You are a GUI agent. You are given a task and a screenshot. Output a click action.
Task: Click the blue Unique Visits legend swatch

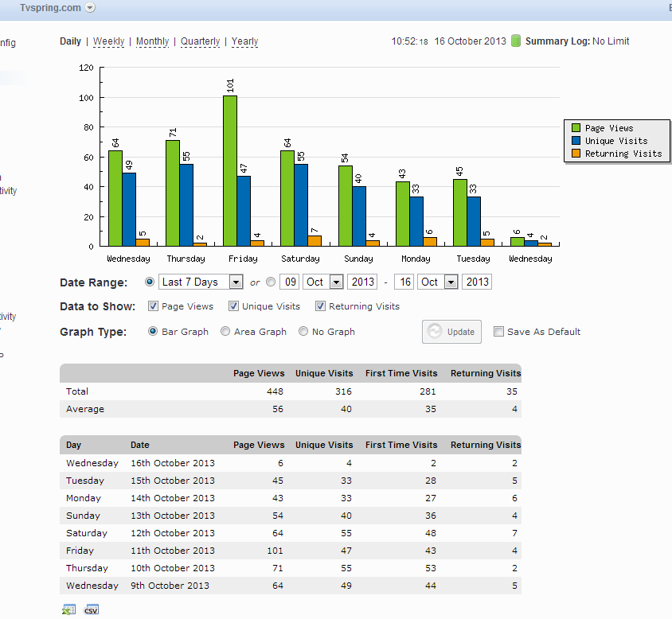(x=576, y=141)
